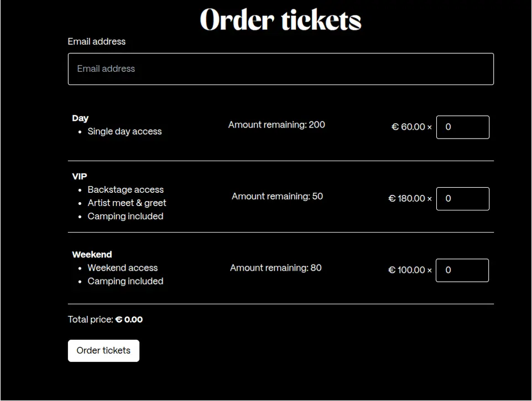Image resolution: width=532 pixels, height=401 pixels.
Task: Select the Weekend ticket label
Action: pyautogui.click(x=92, y=254)
